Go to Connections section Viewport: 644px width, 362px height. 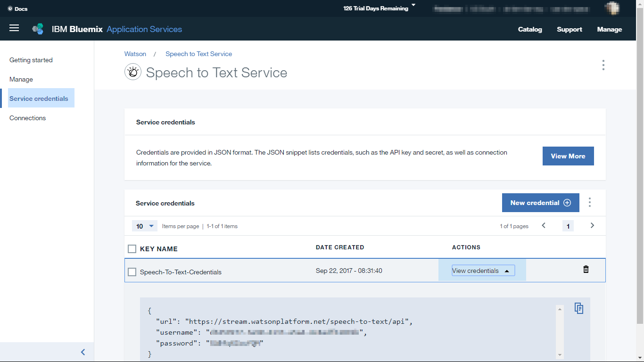tap(27, 118)
